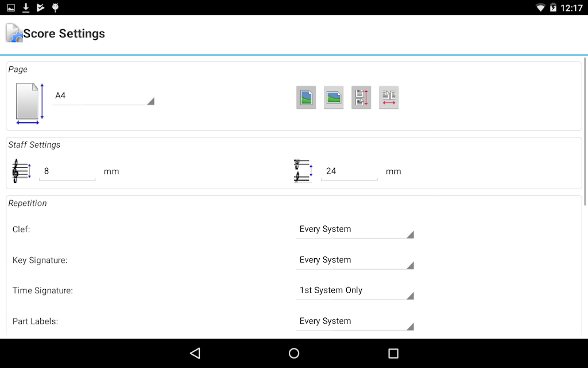Tap the download notification icon

(25, 7)
